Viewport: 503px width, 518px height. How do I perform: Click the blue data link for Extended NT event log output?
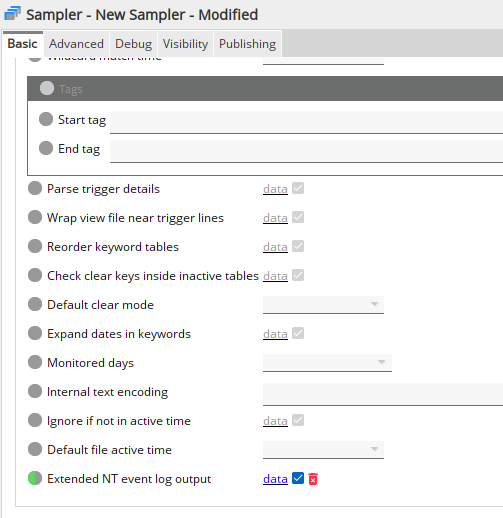pos(275,479)
